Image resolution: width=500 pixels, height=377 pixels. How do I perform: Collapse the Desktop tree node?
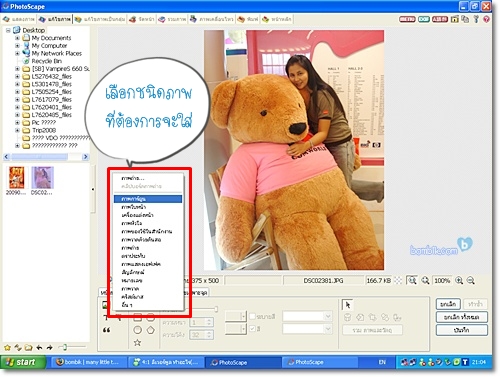click(x=8, y=30)
